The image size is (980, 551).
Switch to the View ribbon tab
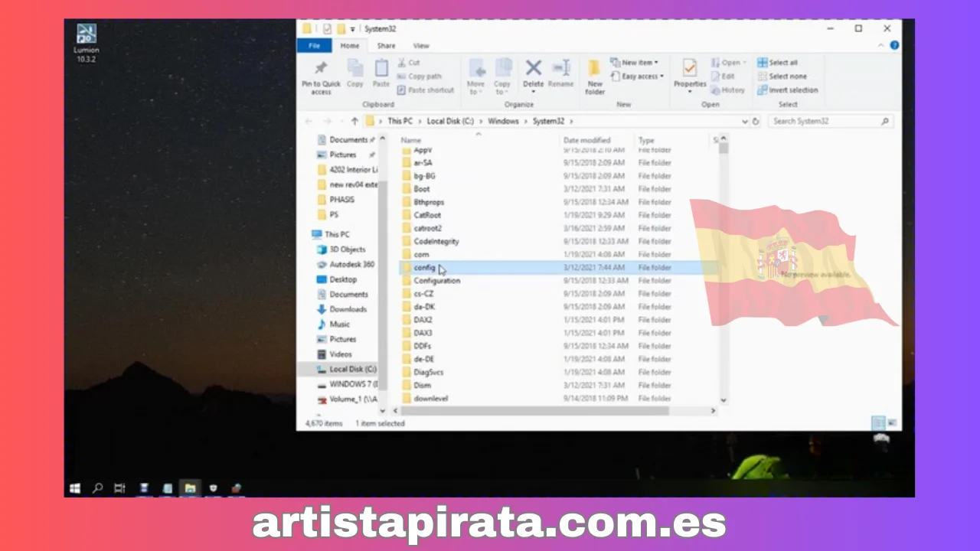[421, 46]
